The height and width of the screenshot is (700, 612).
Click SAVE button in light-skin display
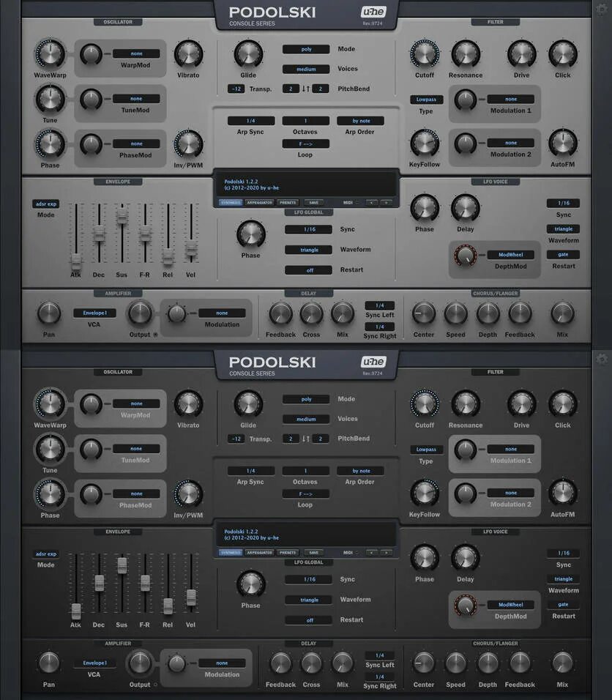(314, 203)
